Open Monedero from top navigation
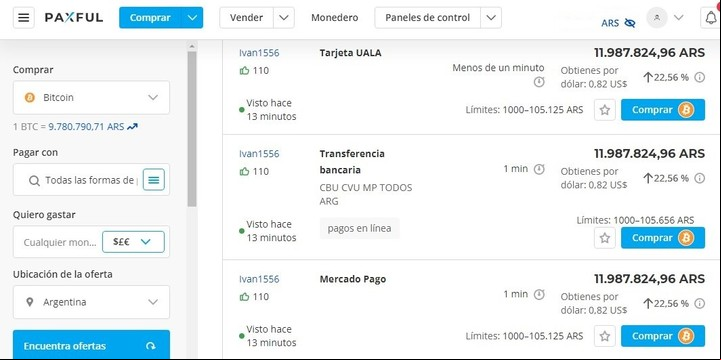Image resolution: width=721 pixels, height=360 pixels. tap(334, 18)
